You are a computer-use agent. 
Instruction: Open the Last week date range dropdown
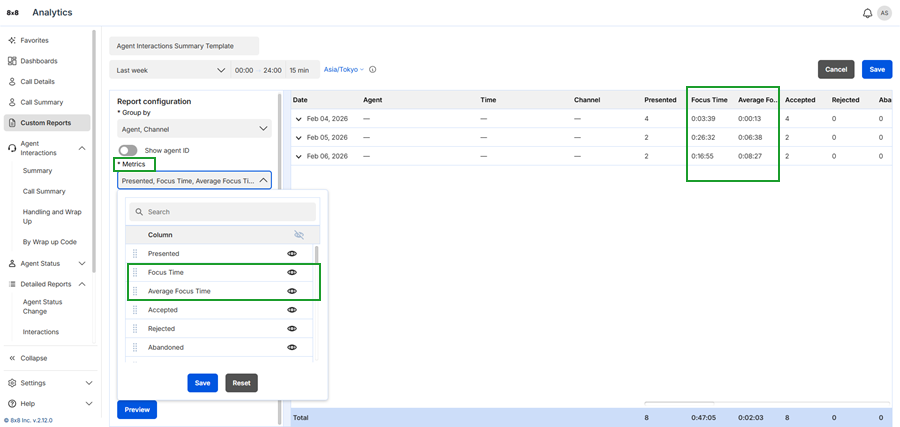click(169, 70)
